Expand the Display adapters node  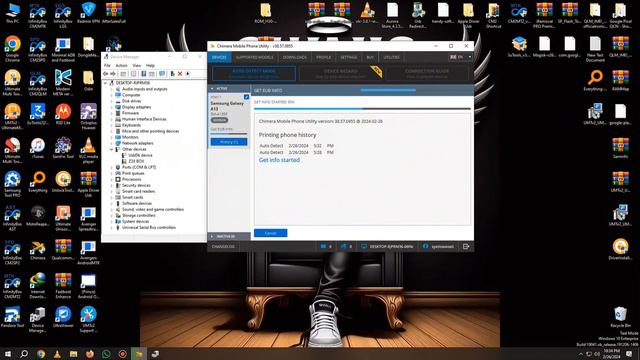[x=111, y=107]
